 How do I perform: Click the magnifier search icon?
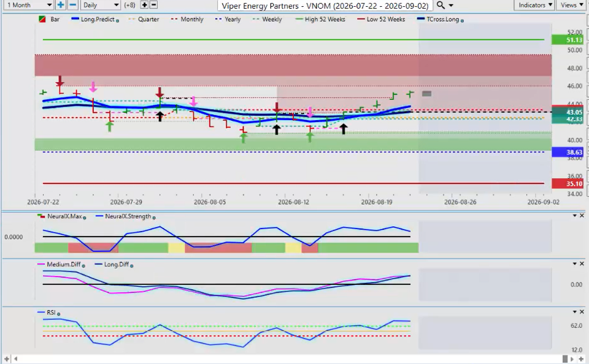(x=441, y=5)
